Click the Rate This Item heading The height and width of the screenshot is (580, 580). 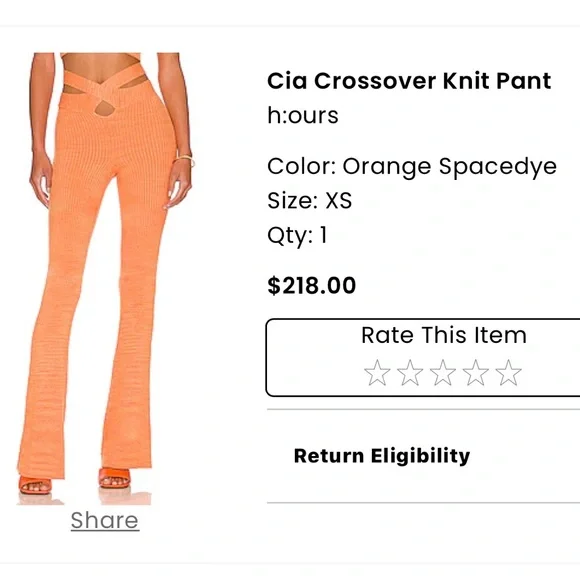coord(444,335)
